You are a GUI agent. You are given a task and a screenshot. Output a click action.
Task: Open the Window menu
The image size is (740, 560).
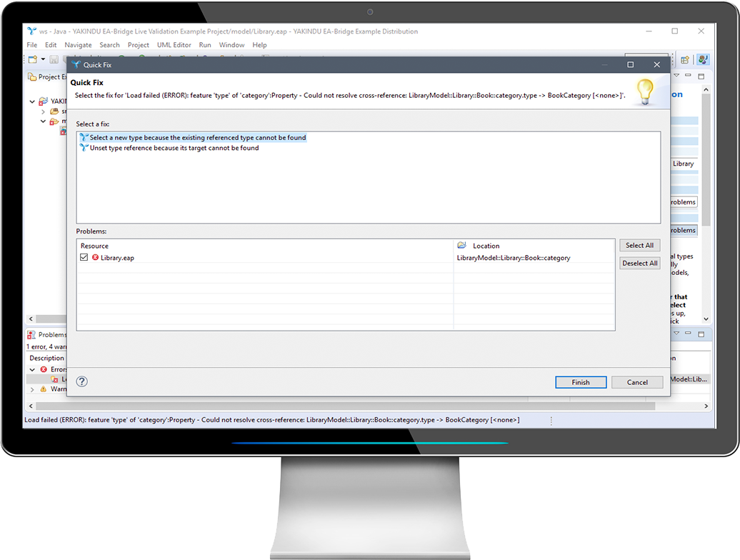point(231,45)
